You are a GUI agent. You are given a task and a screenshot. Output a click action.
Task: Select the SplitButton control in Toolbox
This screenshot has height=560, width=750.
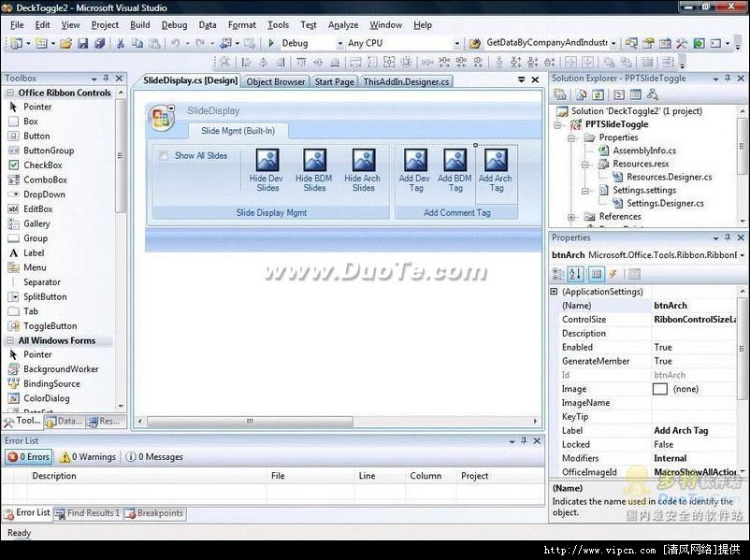[45, 297]
